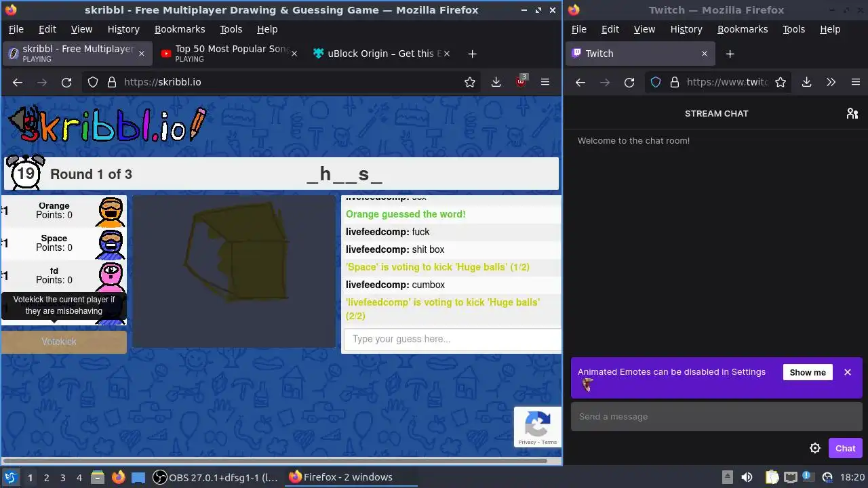Open Twitch chat community users icon
This screenshot has height=488, width=868.
coord(852,113)
